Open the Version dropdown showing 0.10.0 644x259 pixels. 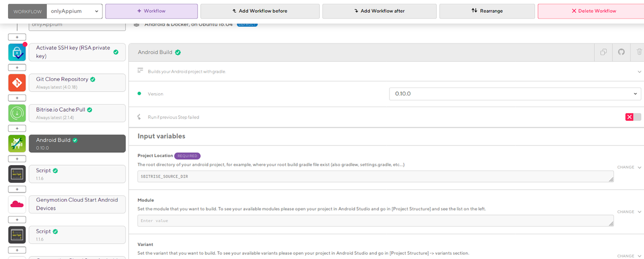(515, 94)
